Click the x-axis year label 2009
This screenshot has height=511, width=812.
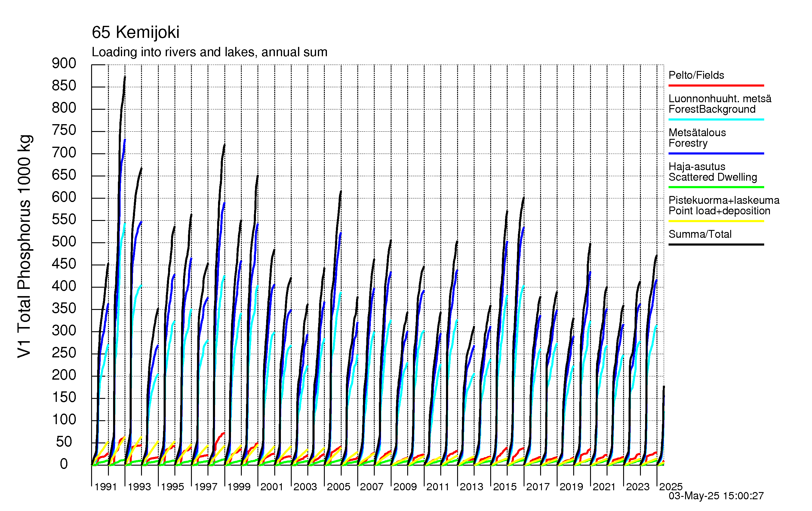tap(405, 487)
